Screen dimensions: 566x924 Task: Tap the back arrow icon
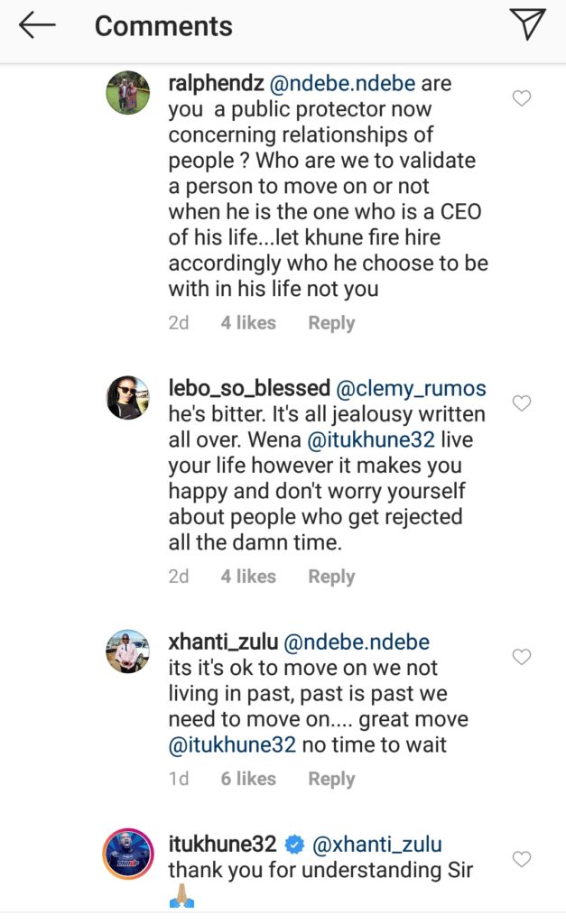(x=37, y=26)
